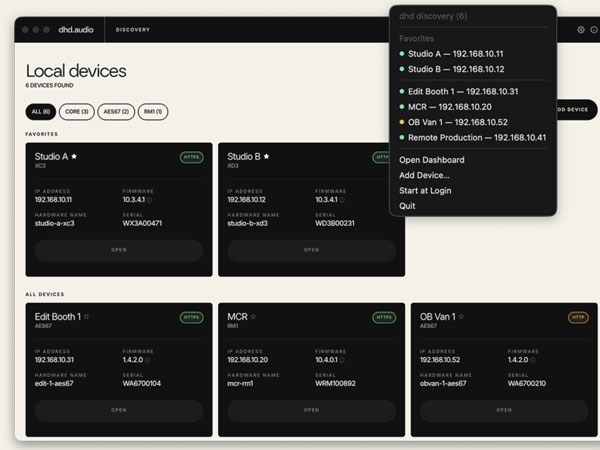The image size is (600, 450).
Task: Open the Edit Booth 1 device
Action: 119,410
